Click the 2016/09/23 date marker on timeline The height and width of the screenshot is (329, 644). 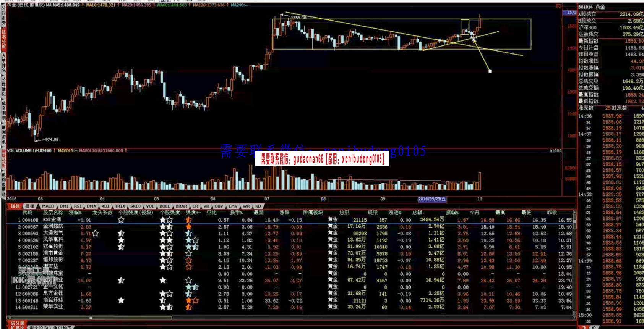[431, 199]
